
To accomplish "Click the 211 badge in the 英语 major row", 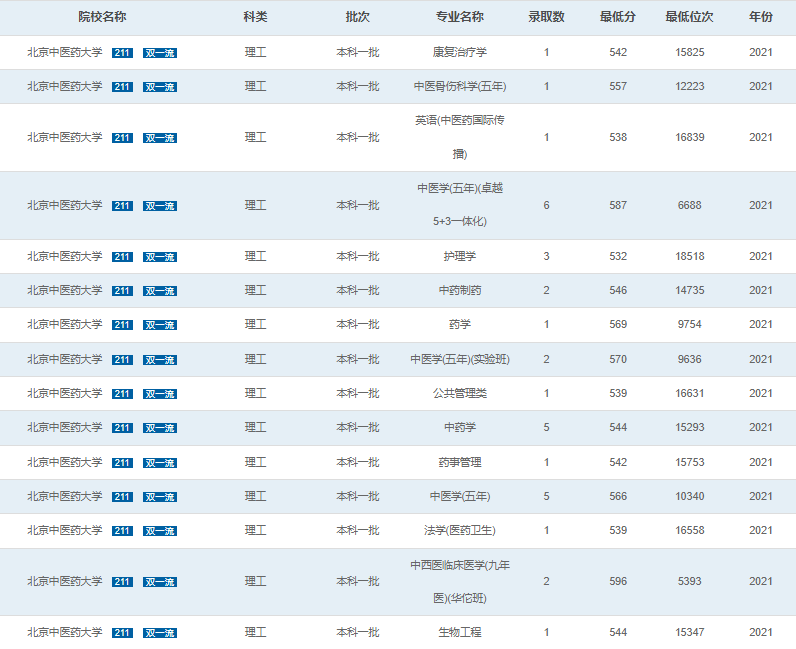I will pos(122,138).
